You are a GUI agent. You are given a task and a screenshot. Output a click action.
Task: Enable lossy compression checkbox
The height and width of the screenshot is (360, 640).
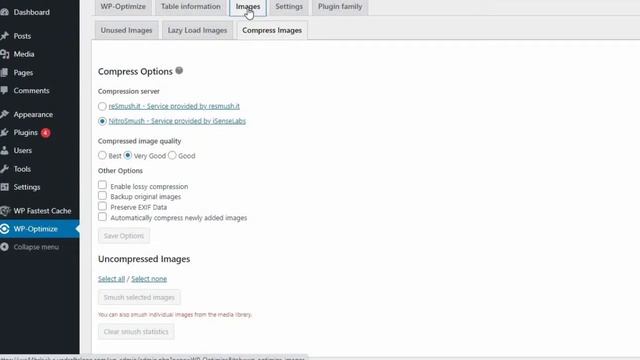tap(102, 185)
